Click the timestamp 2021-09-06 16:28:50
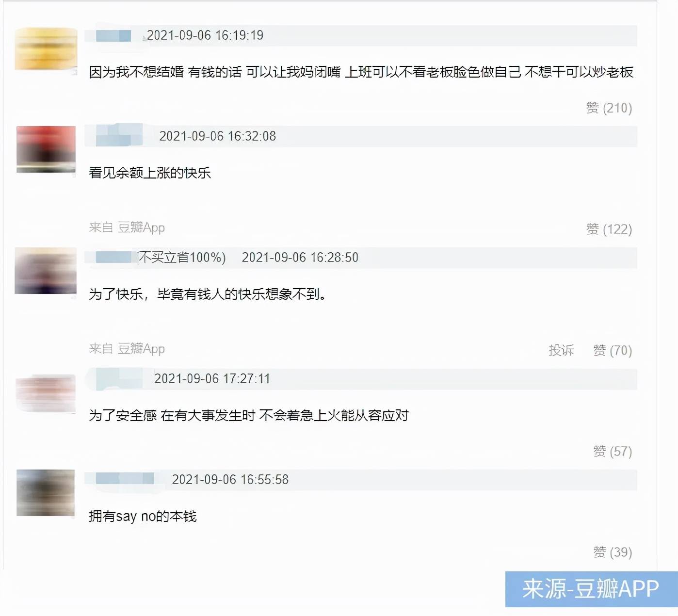 click(x=300, y=257)
